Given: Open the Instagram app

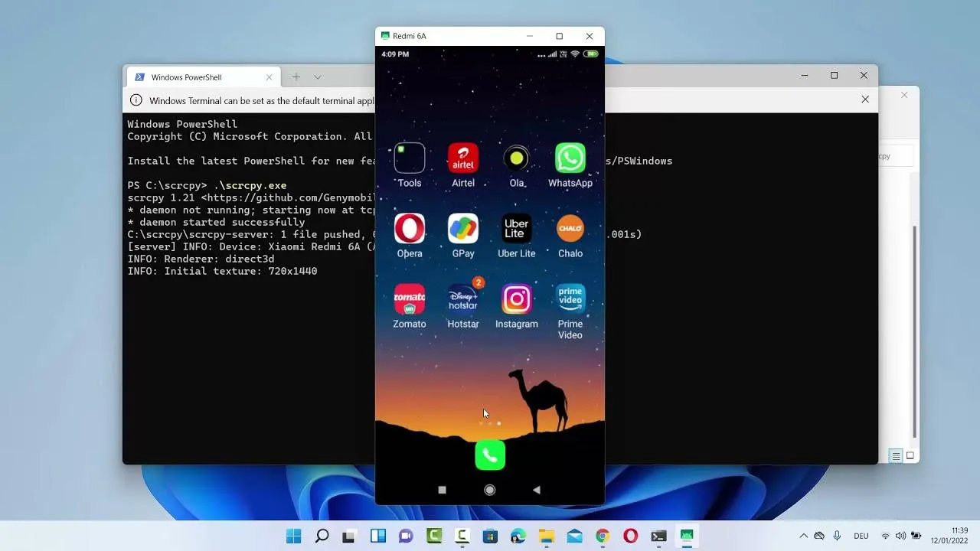Looking at the screenshot, I should [x=517, y=299].
